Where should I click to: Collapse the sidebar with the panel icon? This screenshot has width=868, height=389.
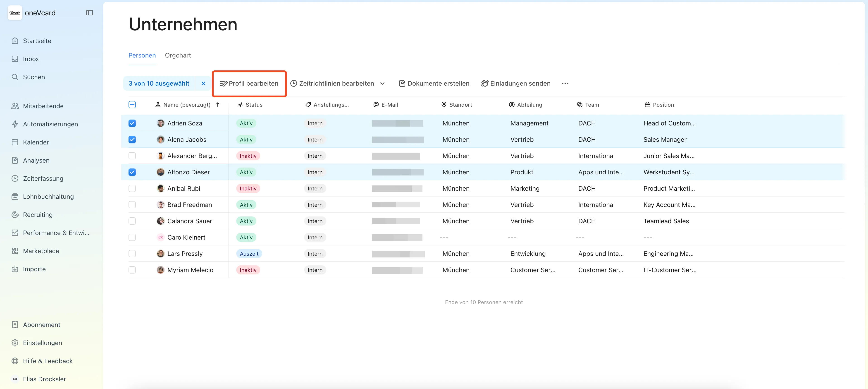(x=89, y=13)
